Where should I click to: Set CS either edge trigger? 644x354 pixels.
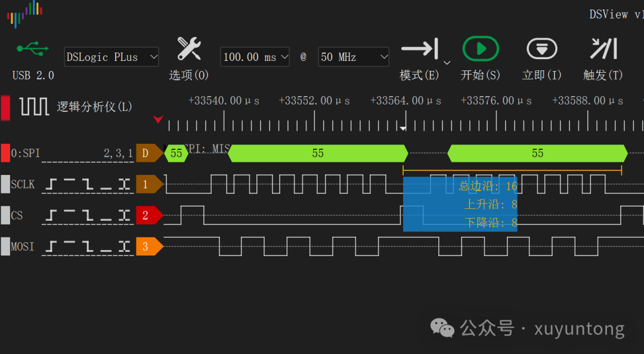[x=124, y=215]
